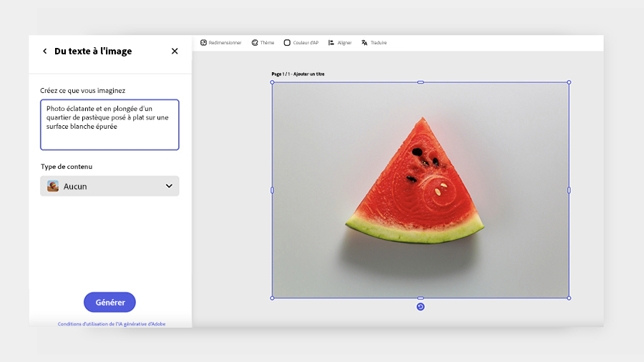
Task: Select the watermelon image on canvas
Action: (x=421, y=190)
